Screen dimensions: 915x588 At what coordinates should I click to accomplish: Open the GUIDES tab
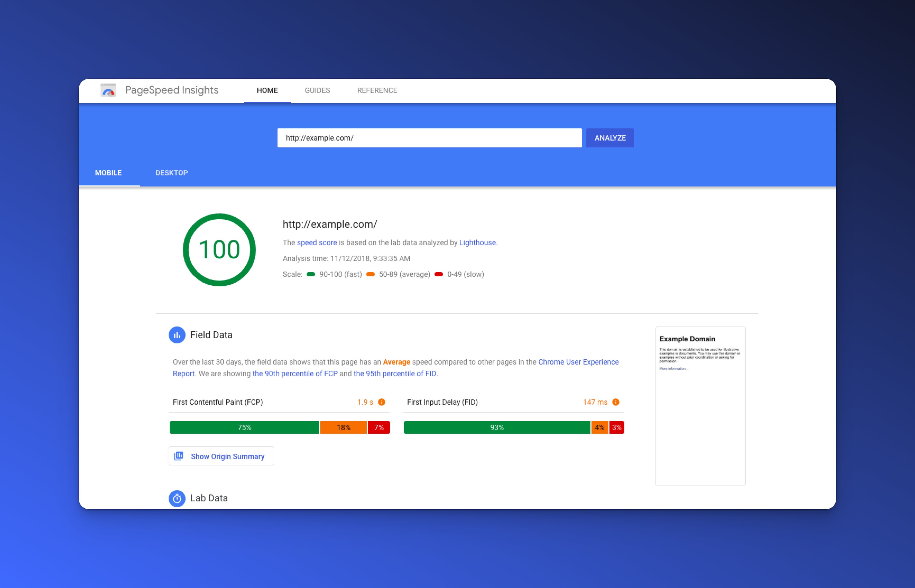pyautogui.click(x=317, y=91)
